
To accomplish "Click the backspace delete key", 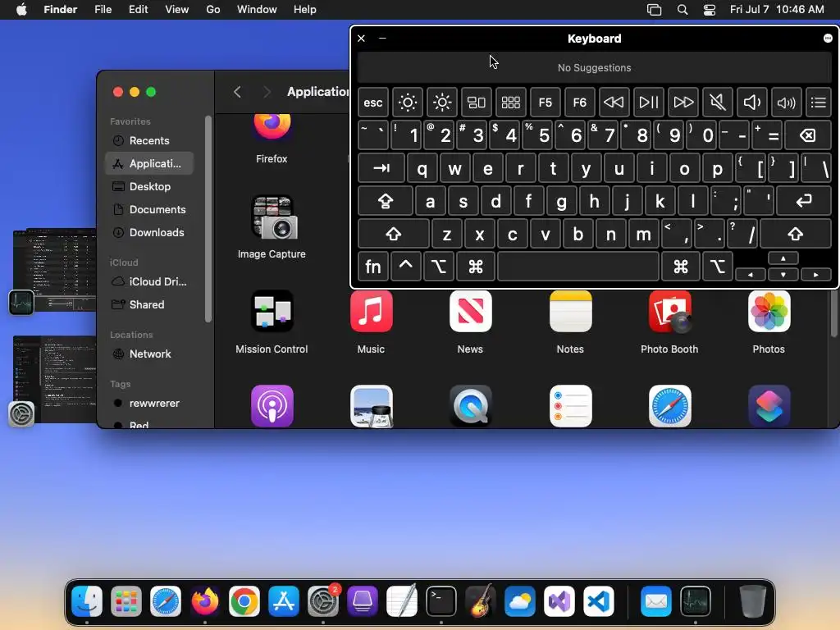I will (x=808, y=135).
